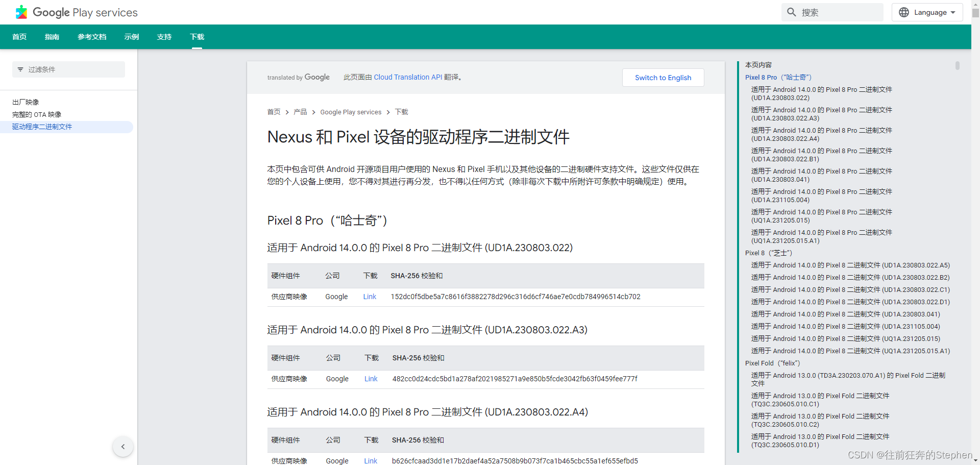Jump to Pixel 8 (UQ1A.231205.015.A1) TOC entry
The image size is (980, 465).
coord(850,351)
